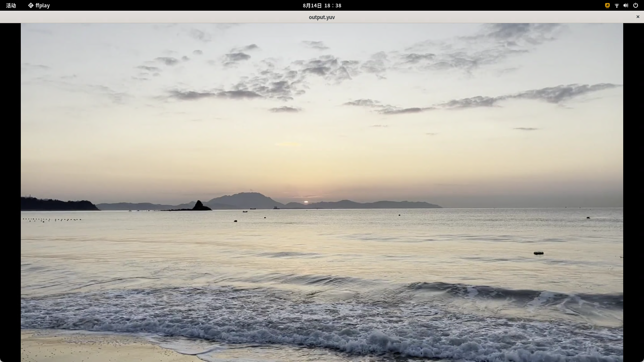Open the calendar by clicking the clock

point(322,5)
